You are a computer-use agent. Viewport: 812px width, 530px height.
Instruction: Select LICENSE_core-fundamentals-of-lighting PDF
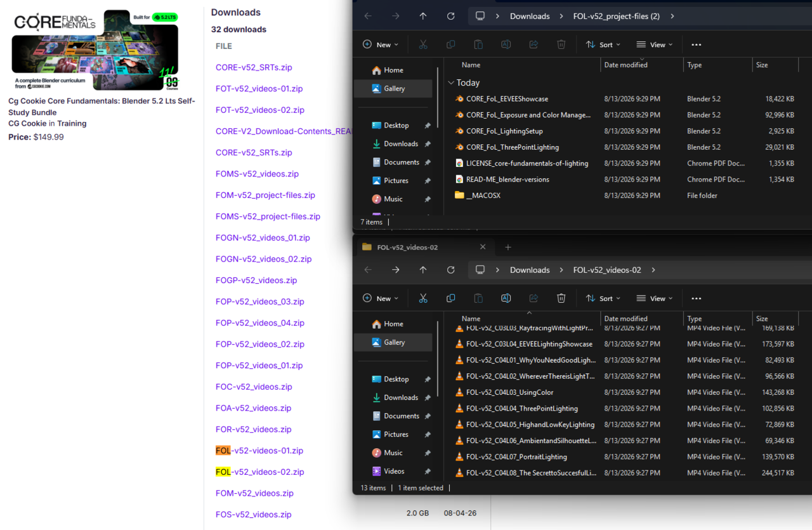pyautogui.click(x=527, y=163)
